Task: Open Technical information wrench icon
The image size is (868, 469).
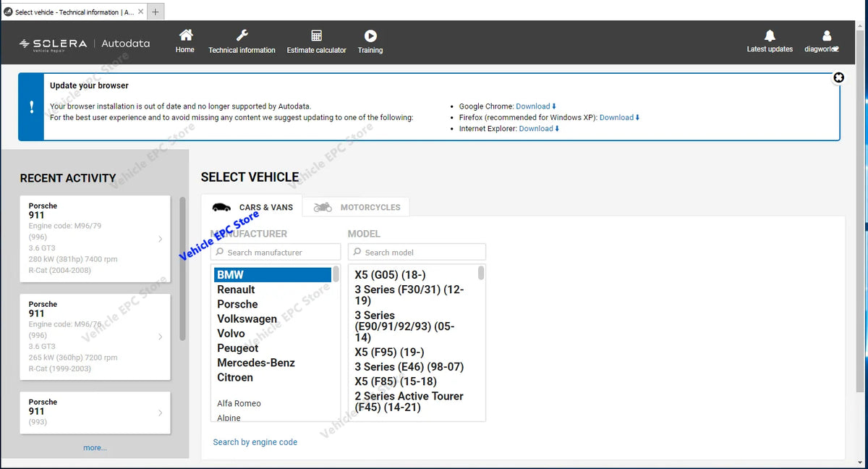Action: pyautogui.click(x=242, y=35)
